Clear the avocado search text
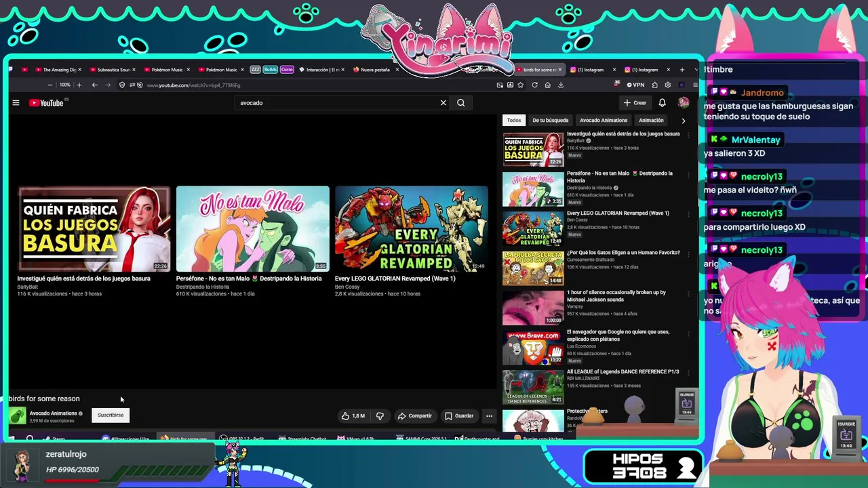This screenshot has width=868, height=488. (443, 103)
